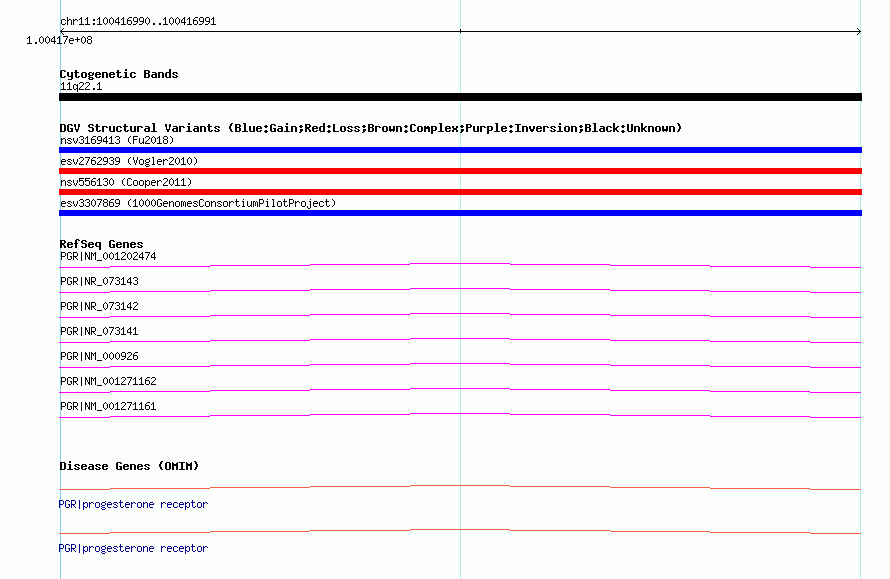
Task: Open the esv3307869 1000GenomesConsortiumPilotProject label
Action: tap(198, 203)
